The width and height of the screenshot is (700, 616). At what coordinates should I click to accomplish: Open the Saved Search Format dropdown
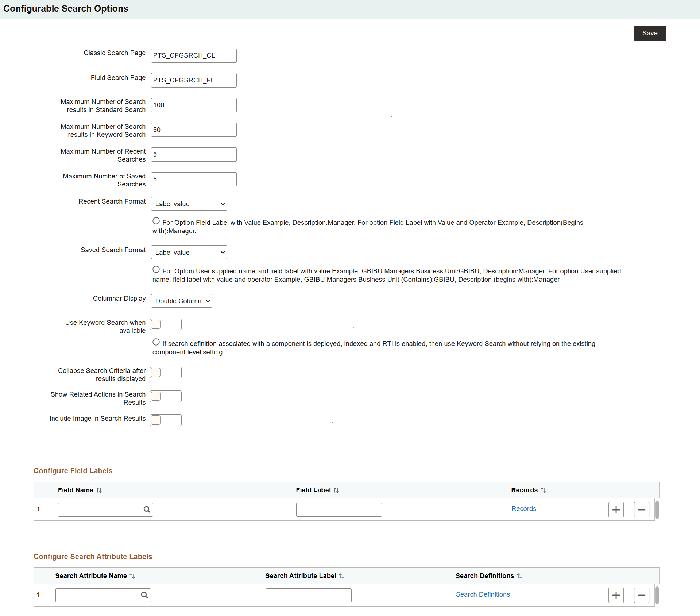(x=189, y=252)
